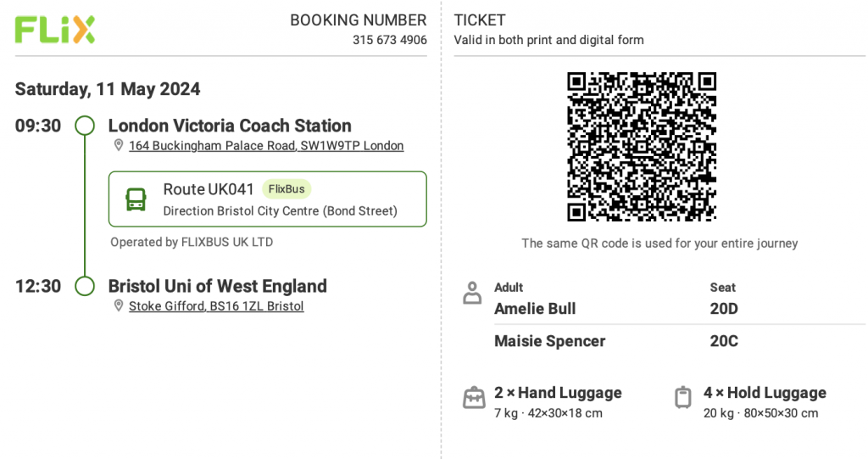Image resolution: width=868 pixels, height=459 pixels.
Task: Click booking number 315 673 4906
Action: [390, 40]
